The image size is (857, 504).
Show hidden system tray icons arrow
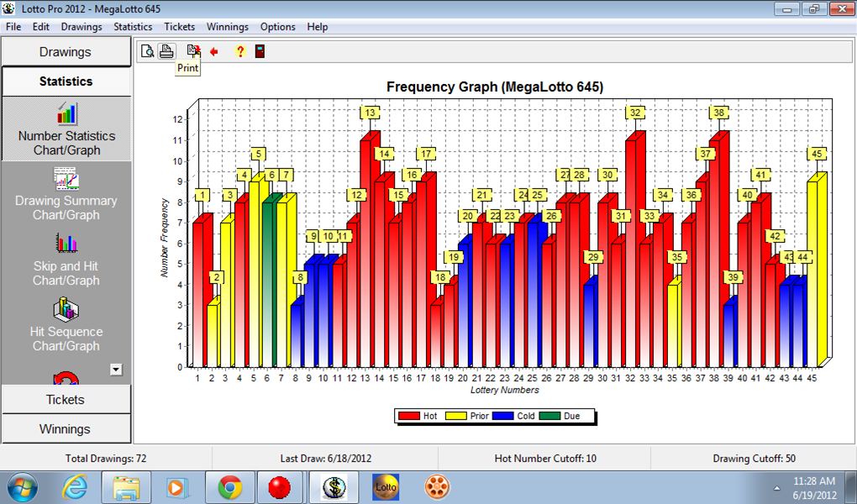[776, 488]
